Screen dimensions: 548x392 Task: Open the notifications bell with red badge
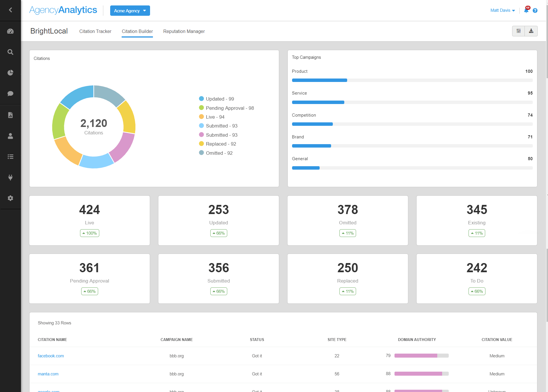526,11
